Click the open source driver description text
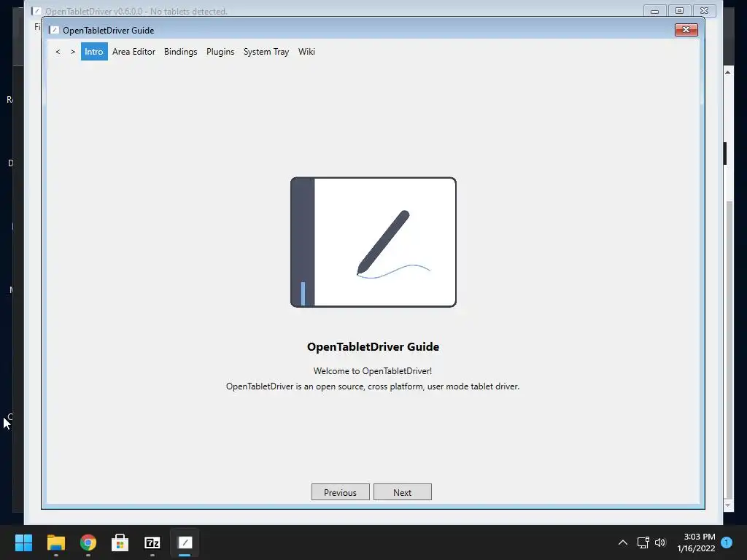 pos(373,386)
